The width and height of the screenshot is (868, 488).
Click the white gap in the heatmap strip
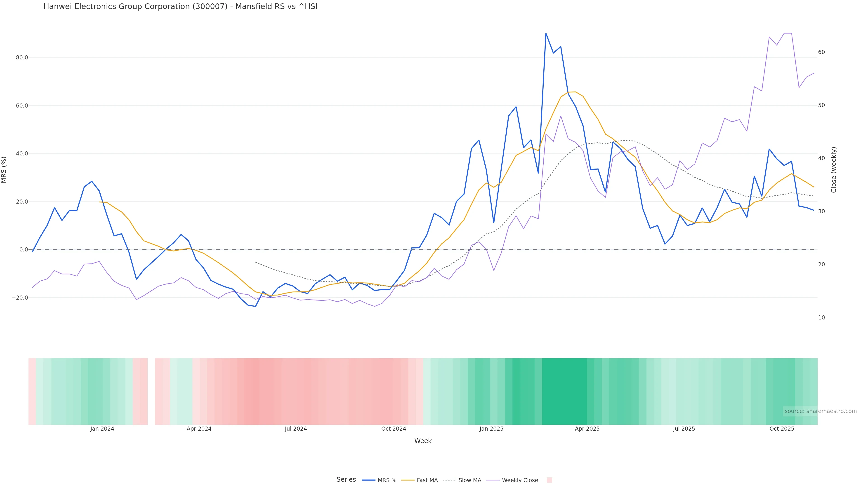pyautogui.click(x=151, y=391)
